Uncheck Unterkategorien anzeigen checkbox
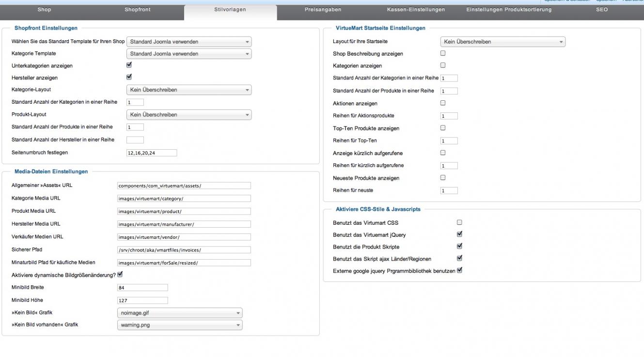 [129, 65]
